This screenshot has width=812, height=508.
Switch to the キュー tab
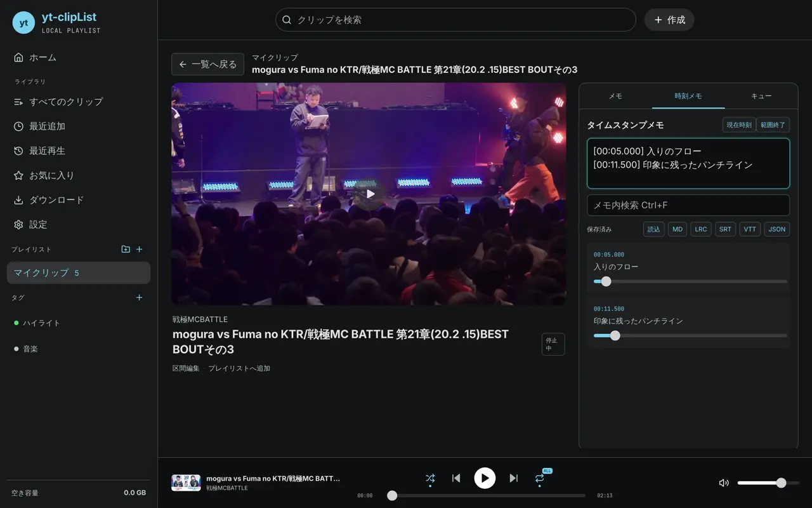761,96
